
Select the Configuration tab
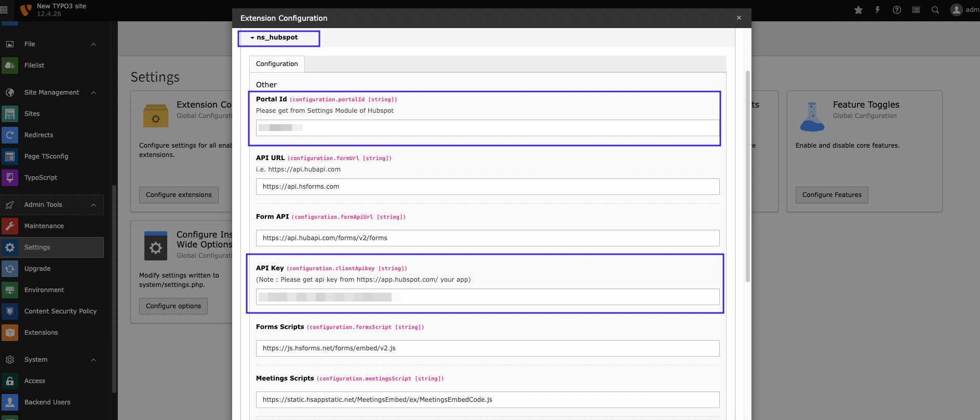click(x=277, y=64)
